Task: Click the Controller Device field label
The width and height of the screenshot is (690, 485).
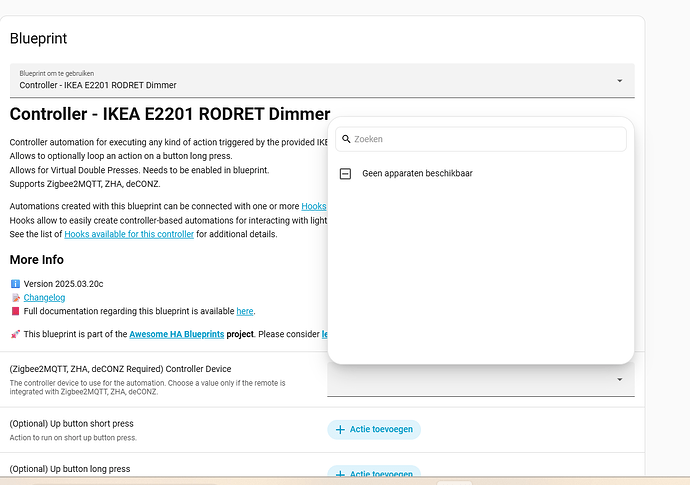Action: [120, 369]
